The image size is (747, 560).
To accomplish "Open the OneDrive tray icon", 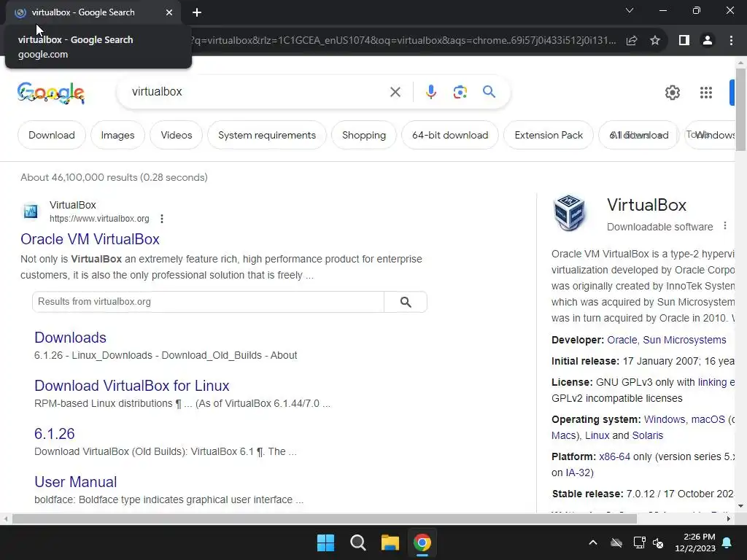I will click(616, 542).
